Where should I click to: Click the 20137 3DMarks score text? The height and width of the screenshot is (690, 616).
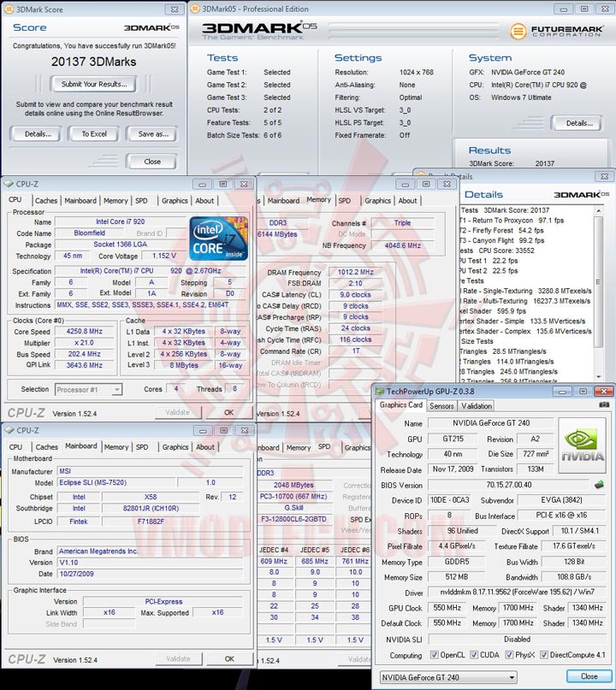tap(94, 62)
